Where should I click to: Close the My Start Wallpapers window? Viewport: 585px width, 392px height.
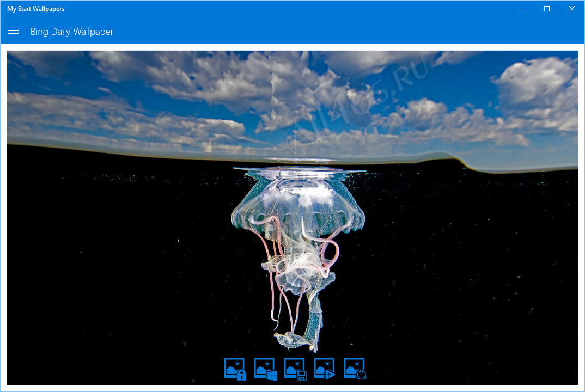[571, 9]
